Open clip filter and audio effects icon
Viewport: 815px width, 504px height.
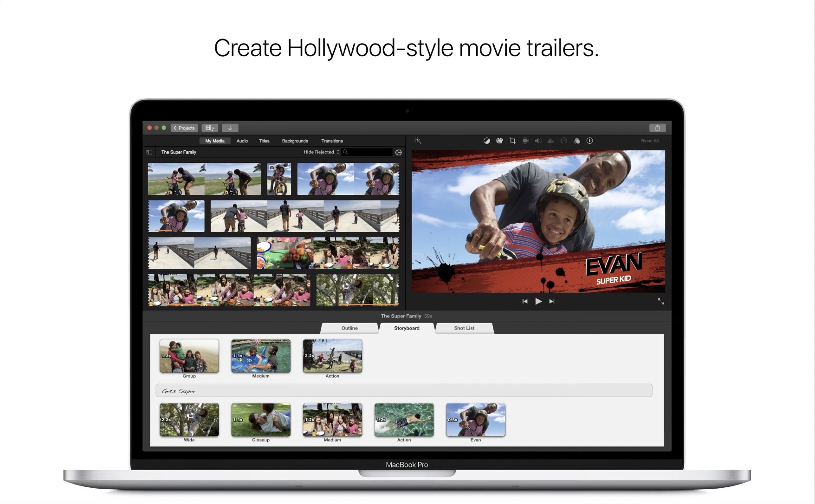[x=577, y=141]
